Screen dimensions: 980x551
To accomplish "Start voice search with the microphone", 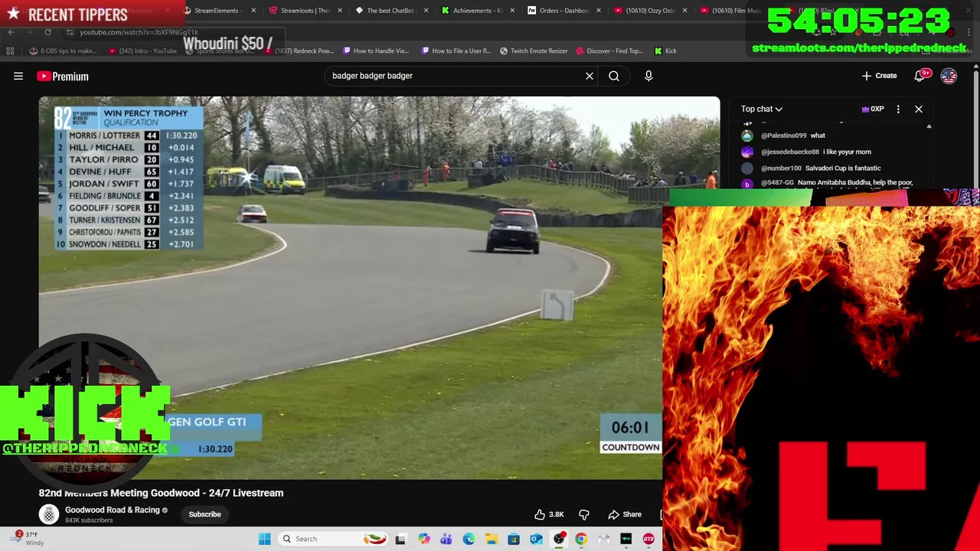I will 648,76.
